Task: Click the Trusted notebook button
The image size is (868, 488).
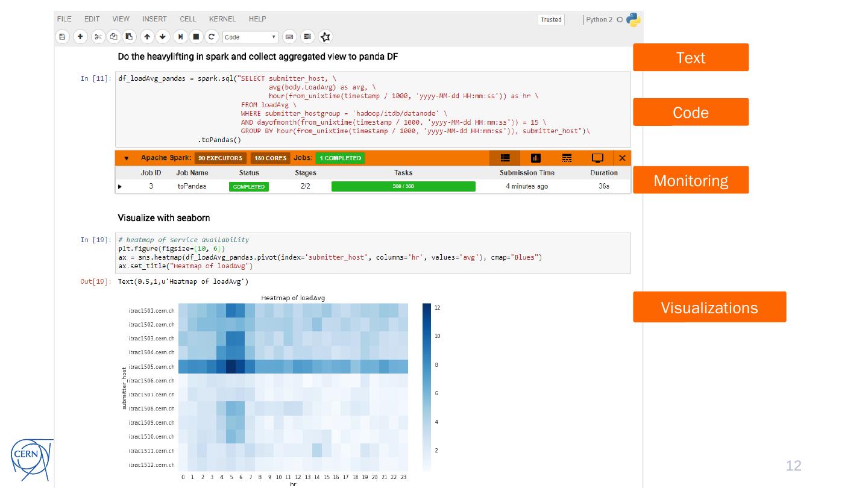Action: pyautogui.click(x=551, y=20)
